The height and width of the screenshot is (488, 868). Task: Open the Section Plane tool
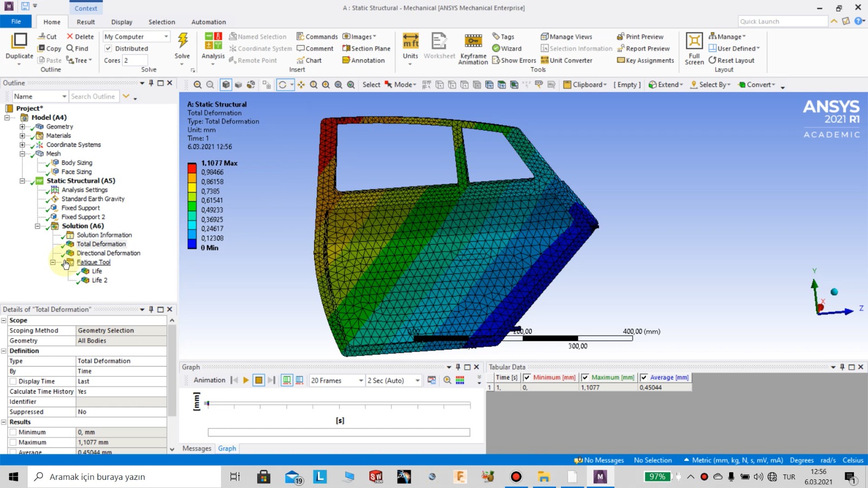[x=366, y=48]
